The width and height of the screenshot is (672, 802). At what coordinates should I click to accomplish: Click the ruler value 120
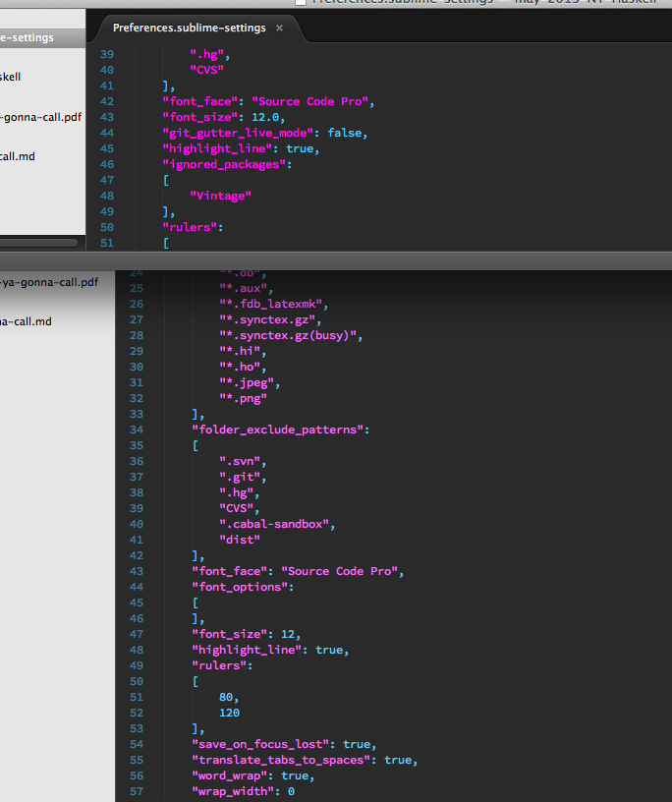click(x=230, y=713)
